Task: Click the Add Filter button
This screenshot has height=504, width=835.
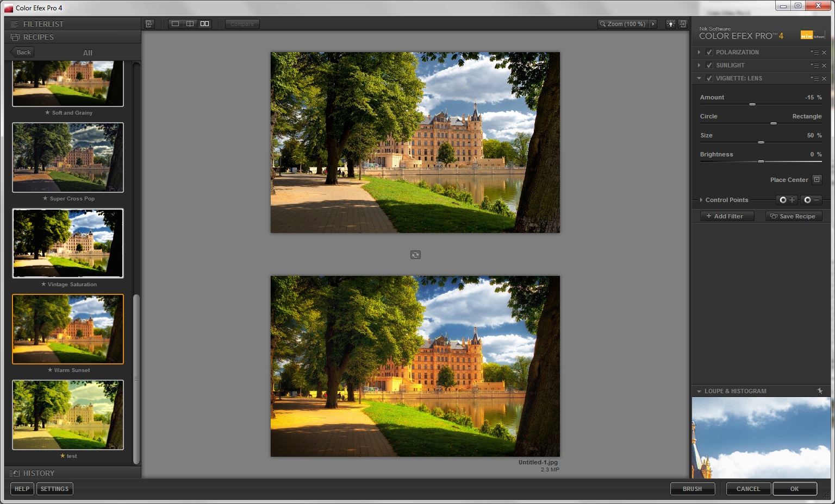Action: (x=727, y=216)
